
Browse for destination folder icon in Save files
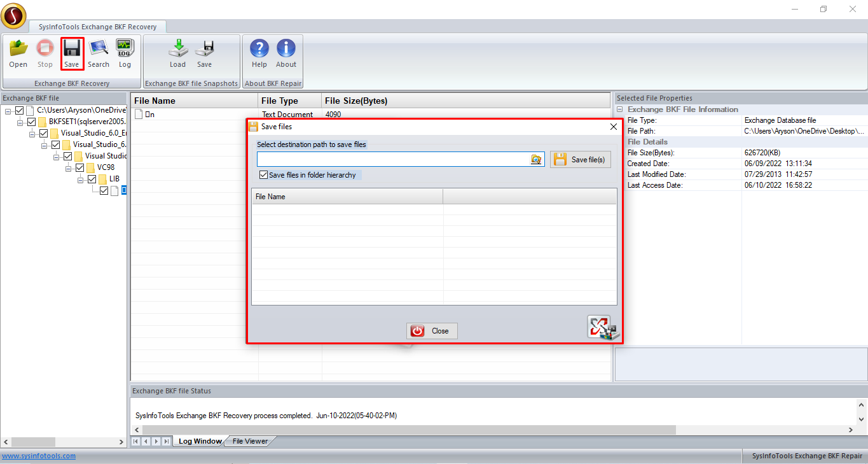pyautogui.click(x=536, y=160)
